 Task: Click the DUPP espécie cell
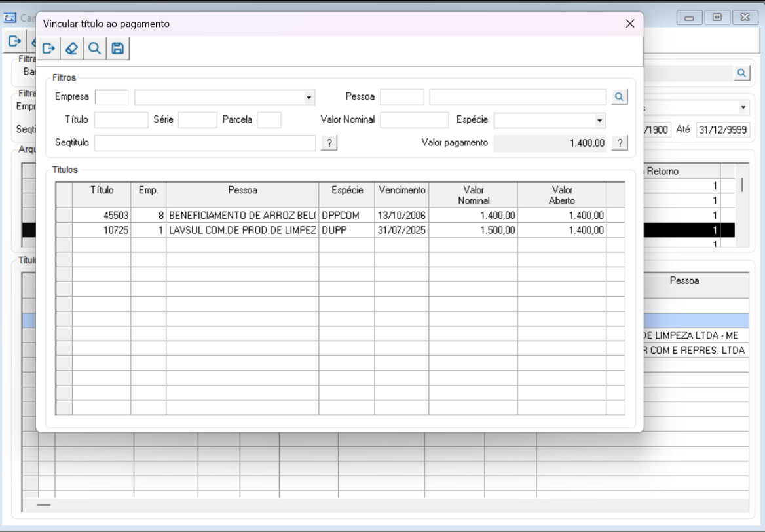[x=347, y=231]
